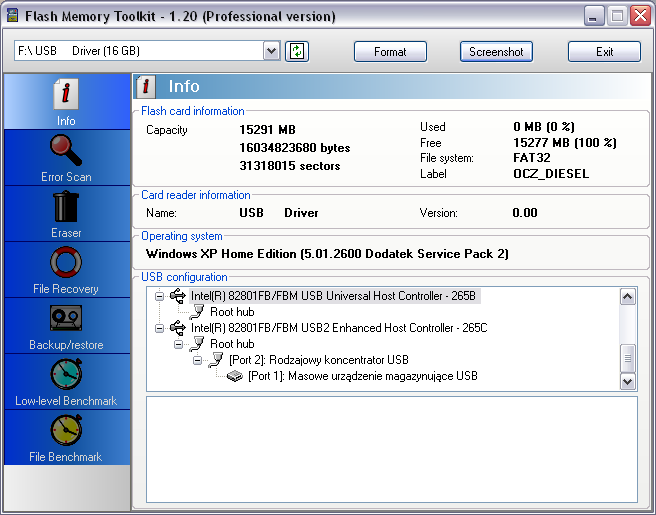The height and width of the screenshot is (515, 656).
Task: Click the 16034823680 bytes value
Action: [295, 148]
